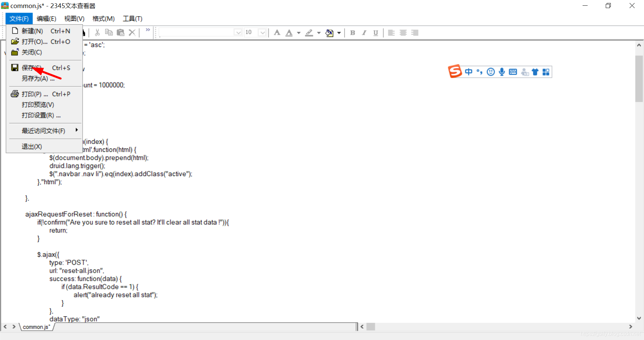The image size is (644, 340).
Task: Open Sogou toolbox grid icon
Action: [x=546, y=72]
